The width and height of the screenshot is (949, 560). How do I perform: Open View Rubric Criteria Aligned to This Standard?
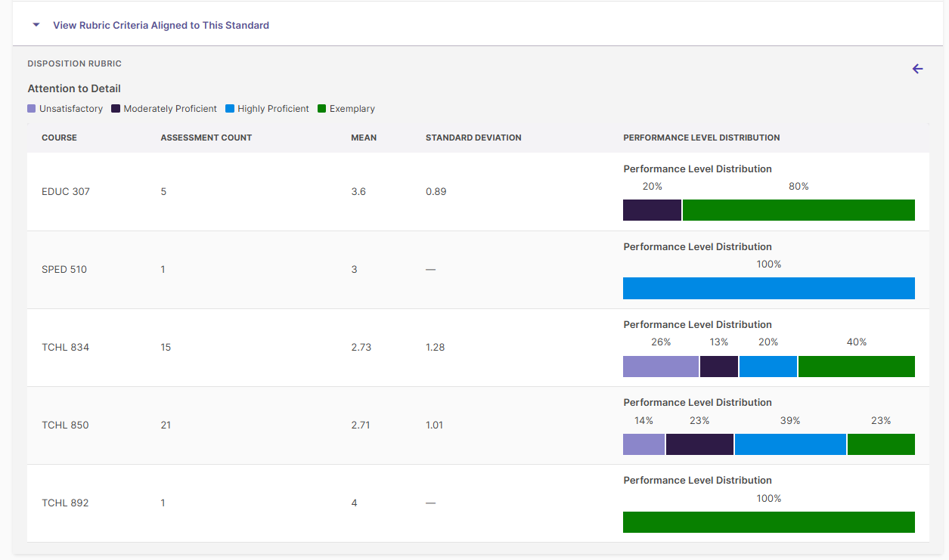[161, 25]
